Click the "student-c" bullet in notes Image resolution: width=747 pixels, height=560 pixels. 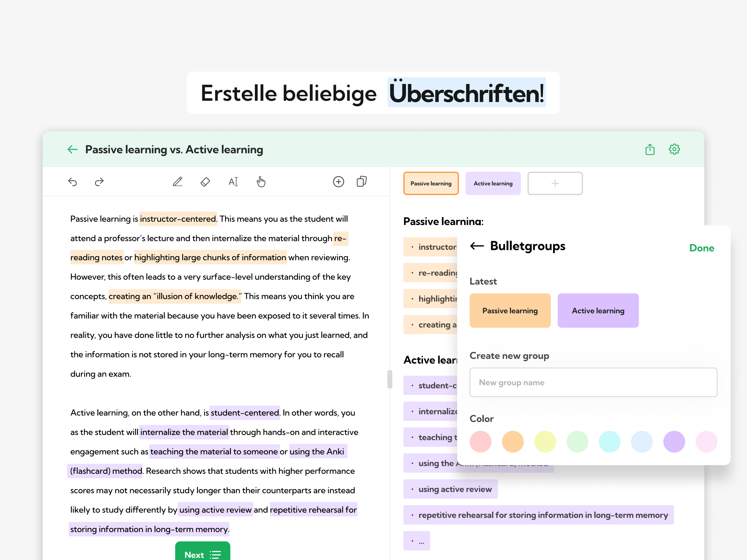431,385
